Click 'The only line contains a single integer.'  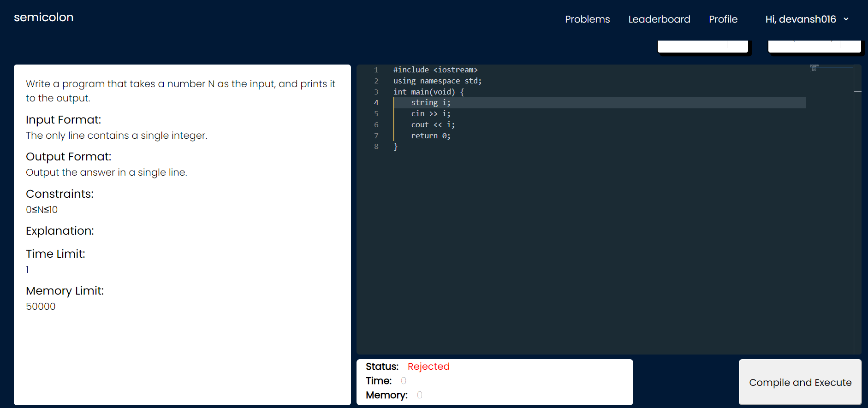(x=117, y=136)
